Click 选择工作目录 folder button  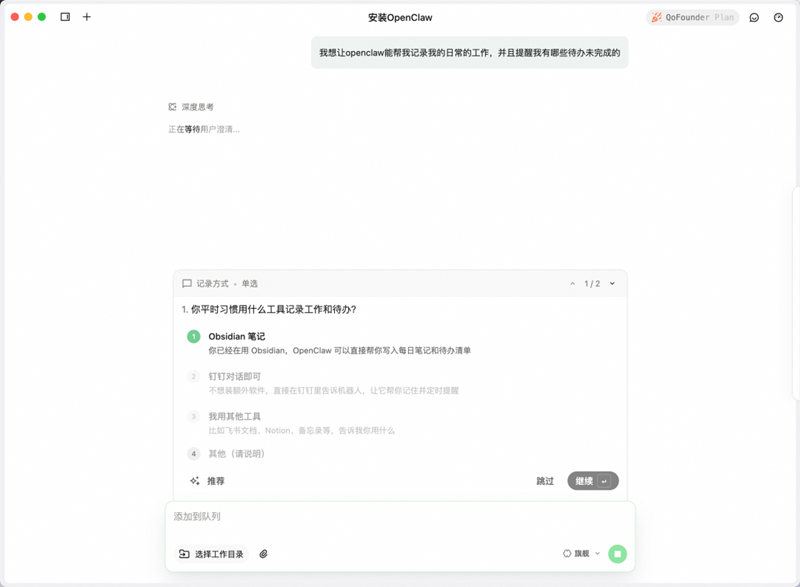click(211, 554)
